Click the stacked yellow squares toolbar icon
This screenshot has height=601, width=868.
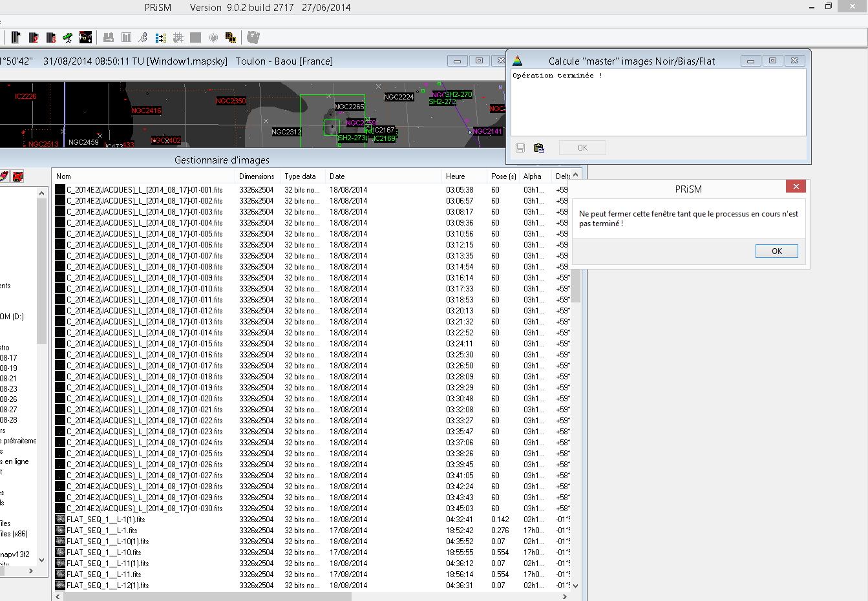pos(230,37)
